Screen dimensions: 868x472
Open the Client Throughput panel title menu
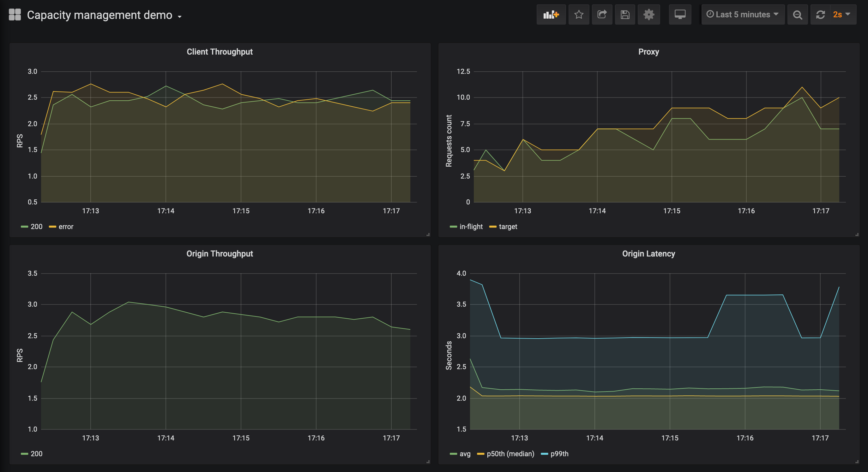[x=219, y=51]
